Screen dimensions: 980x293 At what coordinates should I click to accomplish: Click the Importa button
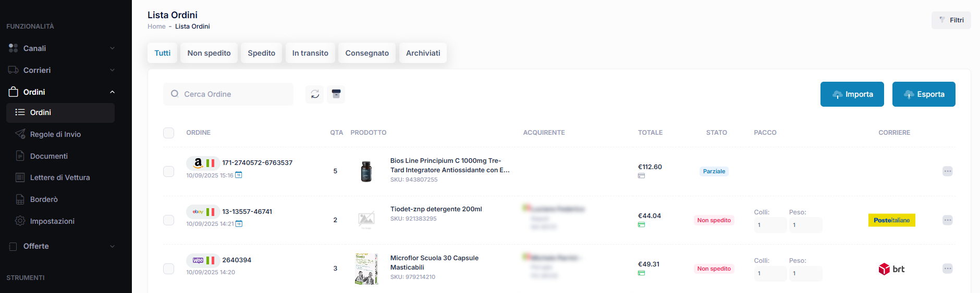coord(852,94)
